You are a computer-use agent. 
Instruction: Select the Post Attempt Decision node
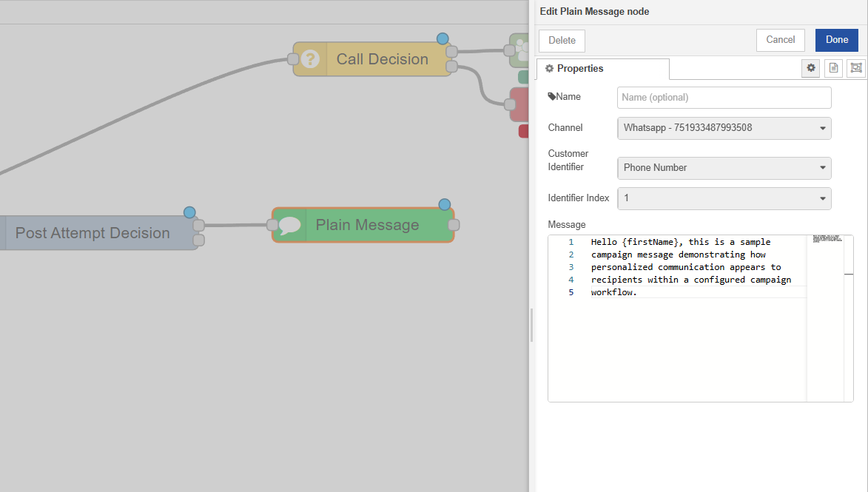92,233
